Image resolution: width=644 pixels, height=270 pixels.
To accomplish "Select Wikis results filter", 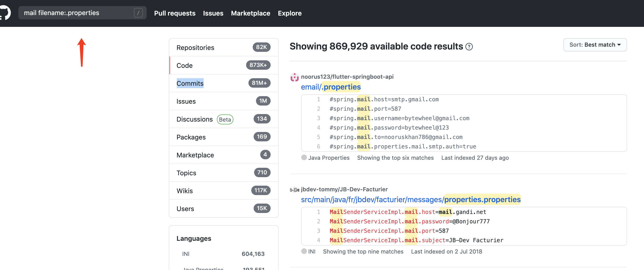I will (224, 191).
